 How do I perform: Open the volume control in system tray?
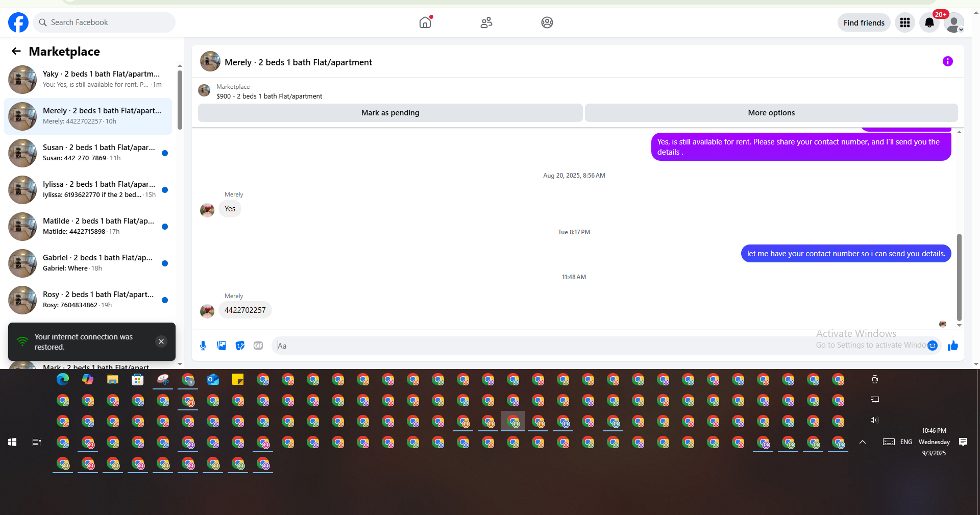(x=874, y=420)
